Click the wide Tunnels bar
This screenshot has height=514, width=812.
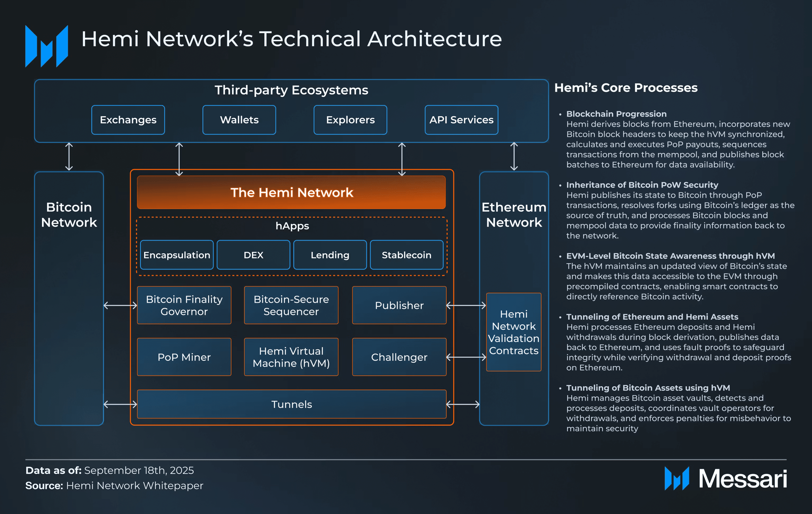point(291,404)
